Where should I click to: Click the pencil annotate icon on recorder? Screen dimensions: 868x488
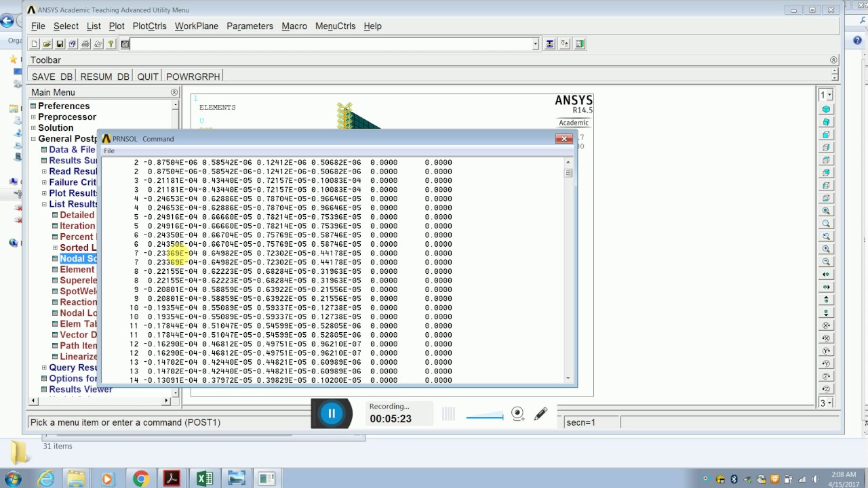tap(540, 414)
